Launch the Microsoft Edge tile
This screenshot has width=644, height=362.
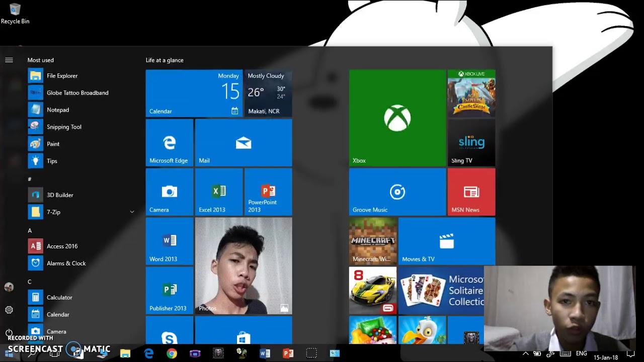point(170,143)
